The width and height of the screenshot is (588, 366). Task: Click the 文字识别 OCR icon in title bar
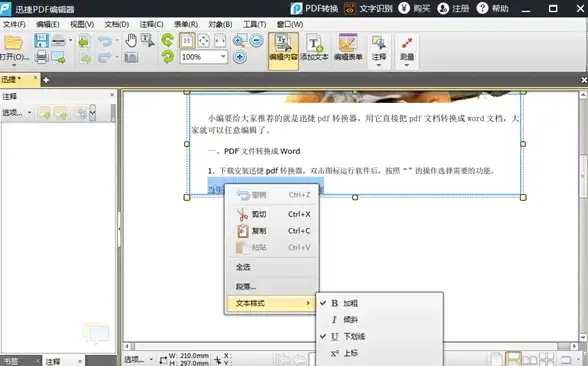tap(350, 8)
